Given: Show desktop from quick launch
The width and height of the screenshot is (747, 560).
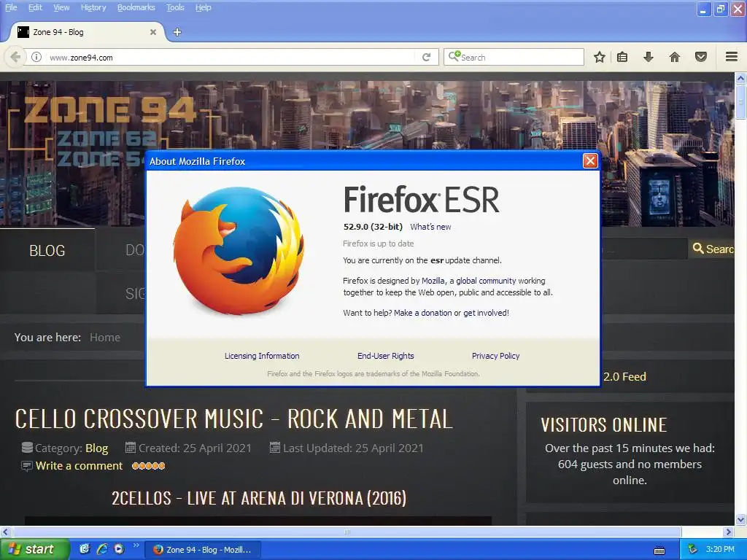Looking at the screenshot, I should click(85, 548).
